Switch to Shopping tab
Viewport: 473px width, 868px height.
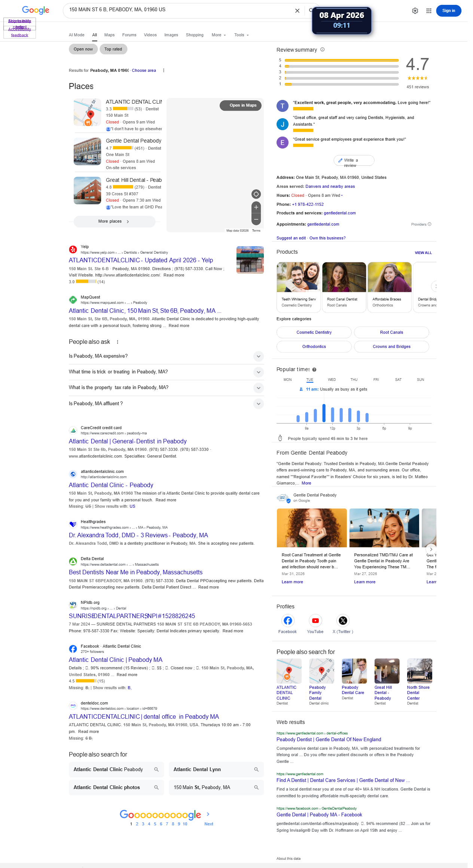point(195,35)
